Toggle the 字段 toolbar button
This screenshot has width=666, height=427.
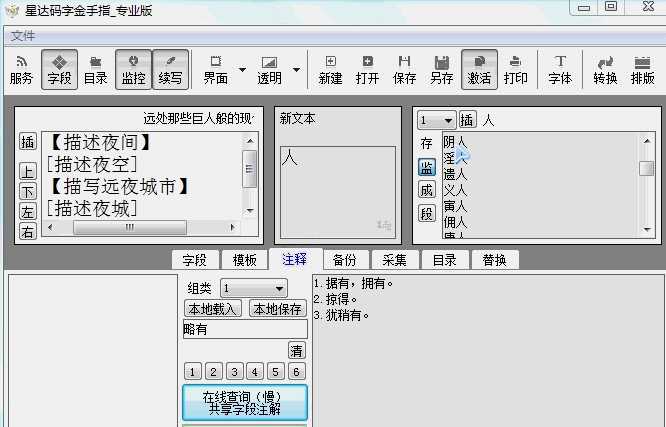coord(59,70)
